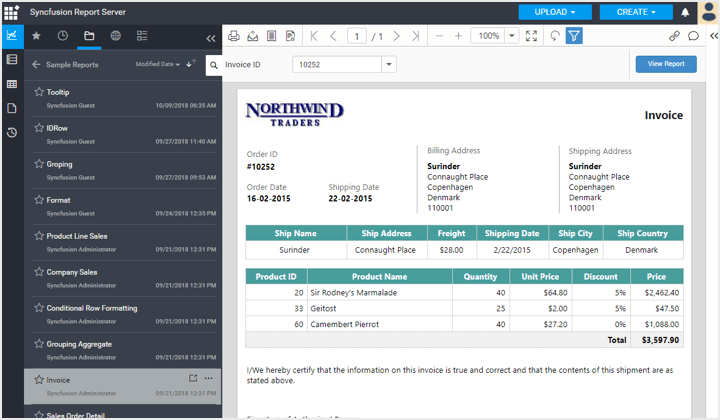Go back from Sample Reports
The width and height of the screenshot is (720, 420).
click(36, 65)
